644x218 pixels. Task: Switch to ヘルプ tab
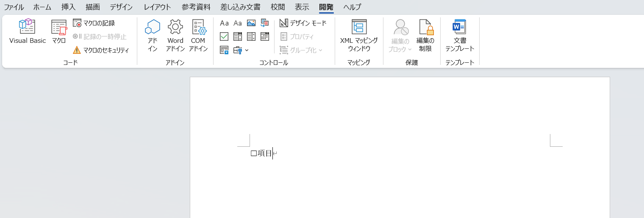pos(353,7)
